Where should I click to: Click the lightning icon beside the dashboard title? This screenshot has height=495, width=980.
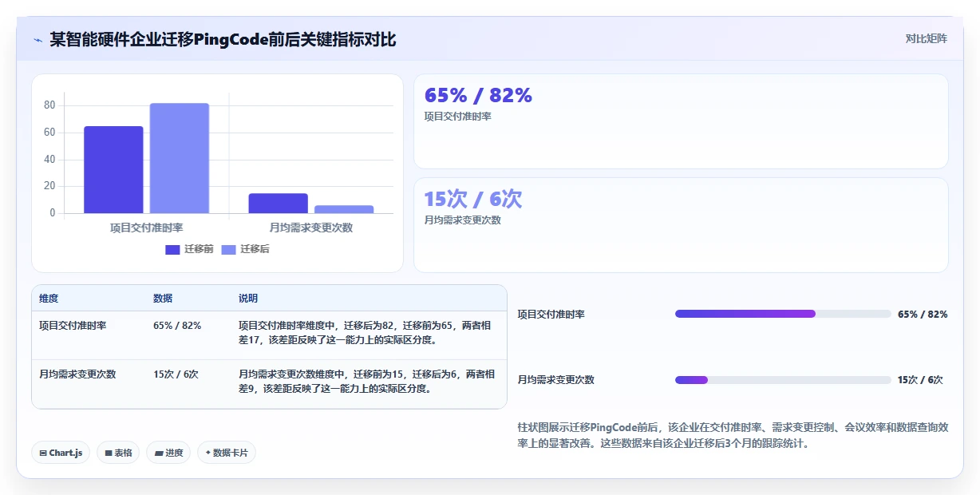point(38,40)
